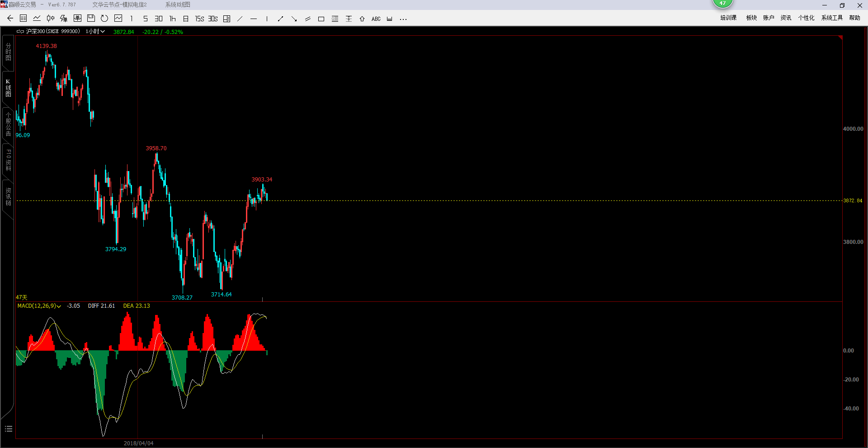The width and height of the screenshot is (868, 448).
Task: Open the 个性化 menu
Action: click(806, 18)
